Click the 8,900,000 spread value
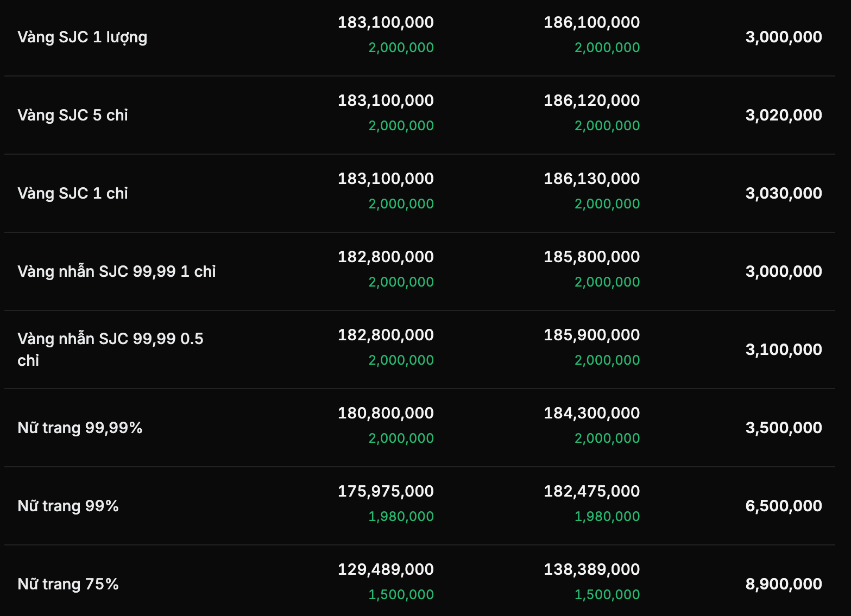 tap(783, 584)
